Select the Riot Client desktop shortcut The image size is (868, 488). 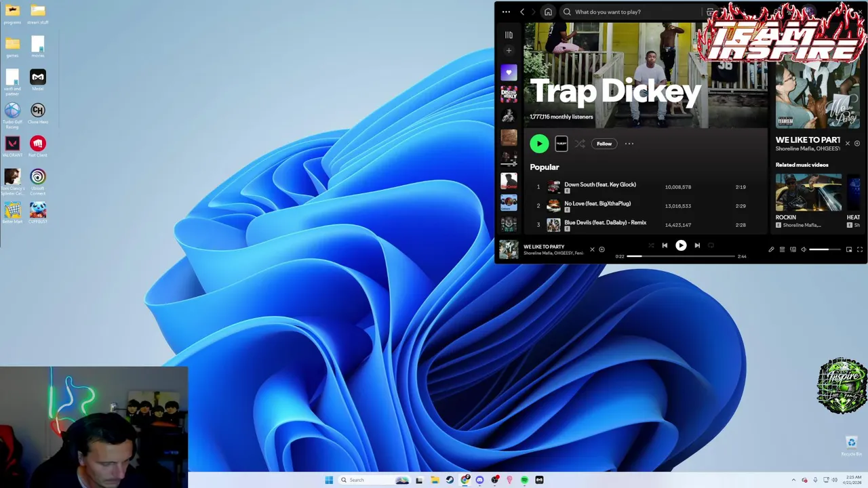[38, 146]
